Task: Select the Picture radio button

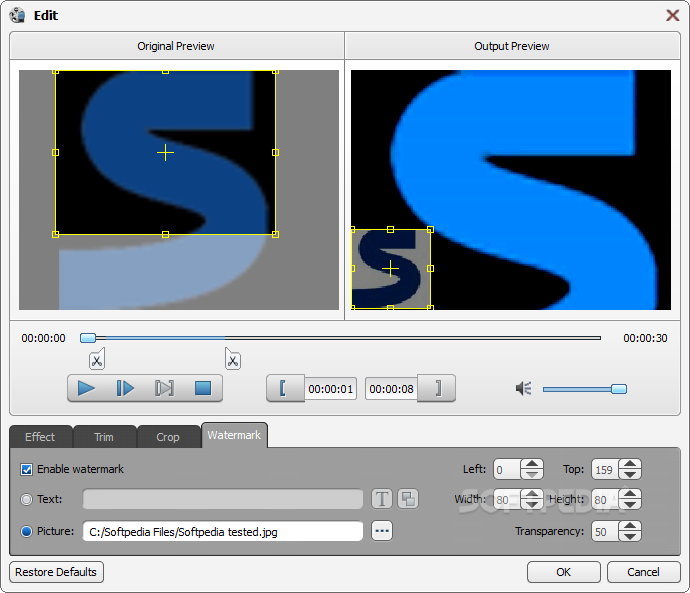Action: click(26, 531)
